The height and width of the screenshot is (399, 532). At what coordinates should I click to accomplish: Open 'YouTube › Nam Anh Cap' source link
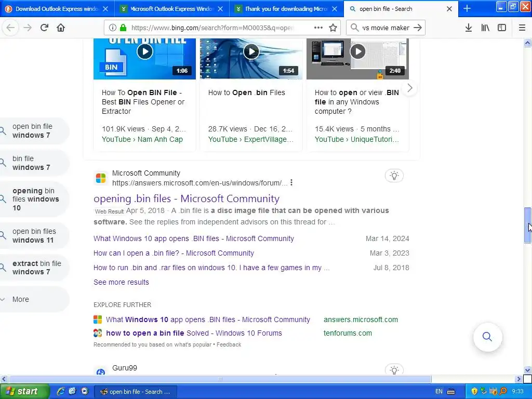click(142, 139)
